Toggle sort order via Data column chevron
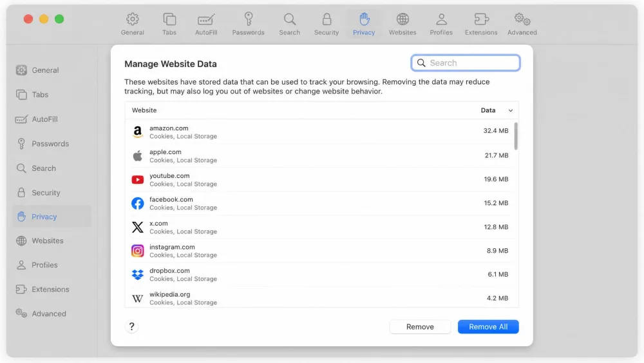644x363 pixels. coord(511,110)
